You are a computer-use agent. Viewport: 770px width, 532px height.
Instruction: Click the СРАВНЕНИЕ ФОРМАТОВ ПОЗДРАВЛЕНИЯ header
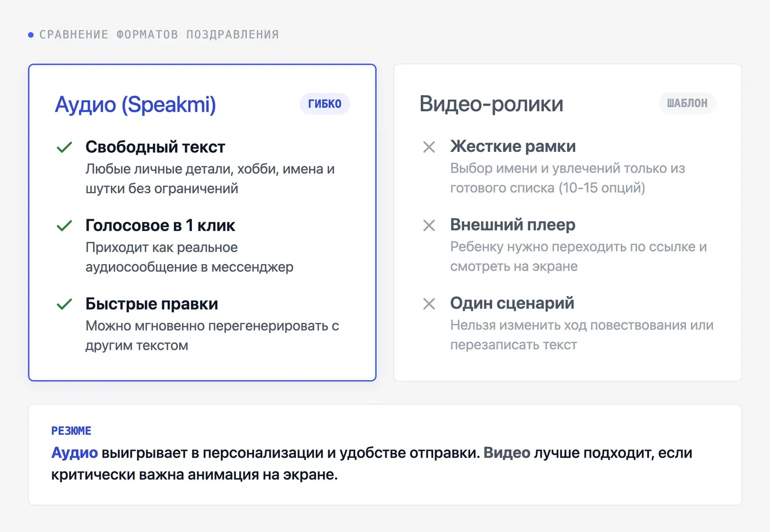tap(159, 35)
